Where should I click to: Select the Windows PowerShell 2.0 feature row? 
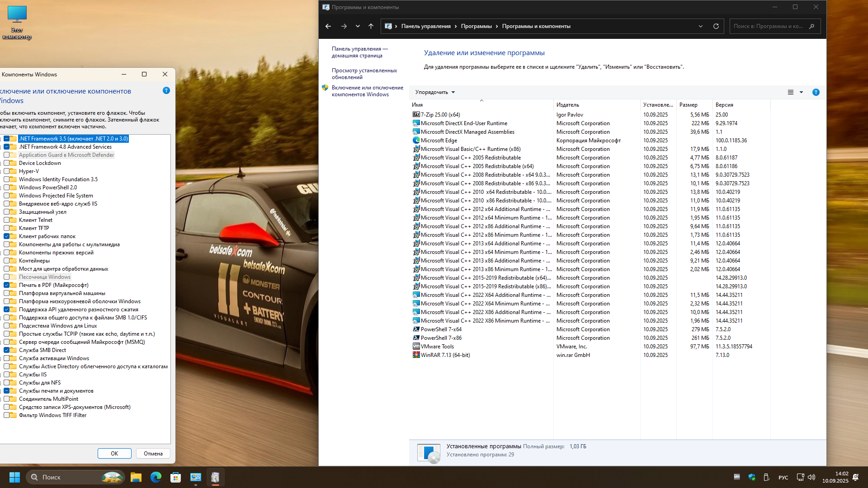click(48, 188)
